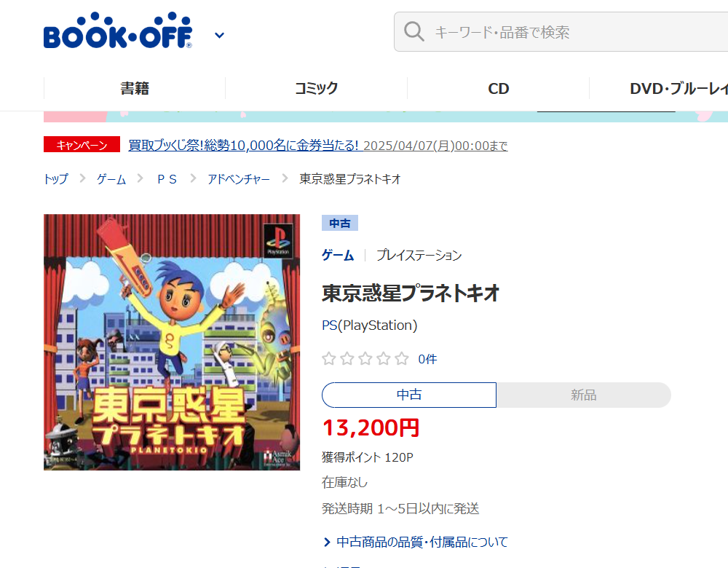Open the 書籍 category tab
Screen dimensions: 728x568
135,88
